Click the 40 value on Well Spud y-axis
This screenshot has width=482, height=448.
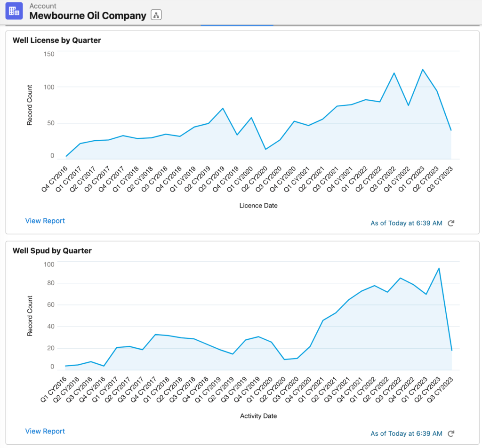[51, 326]
